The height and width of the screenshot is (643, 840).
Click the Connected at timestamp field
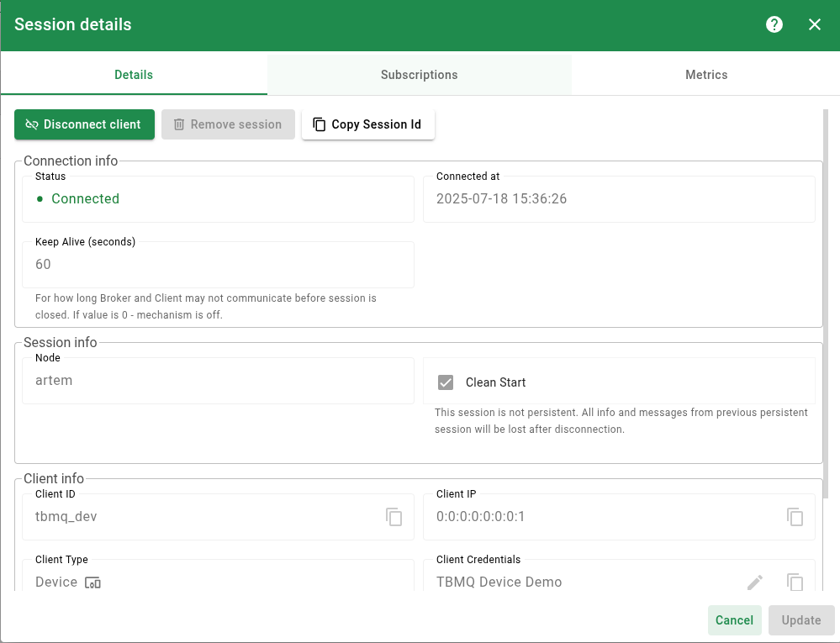tap(618, 199)
